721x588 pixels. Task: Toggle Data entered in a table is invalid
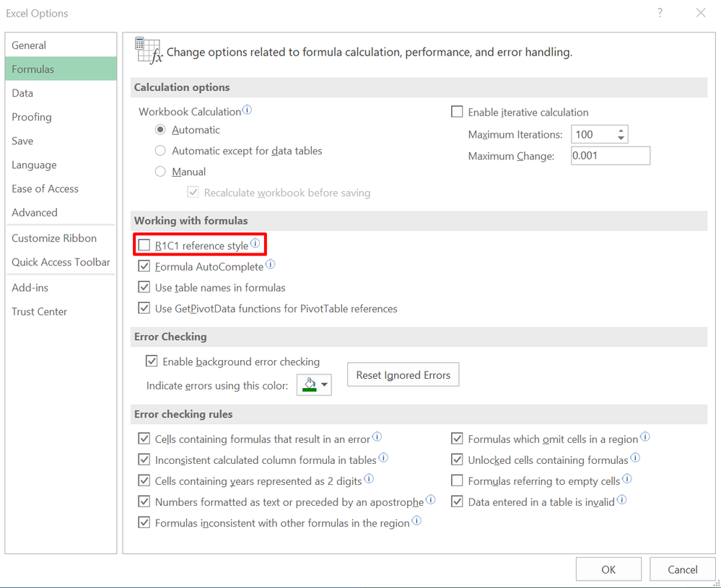pos(457,501)
